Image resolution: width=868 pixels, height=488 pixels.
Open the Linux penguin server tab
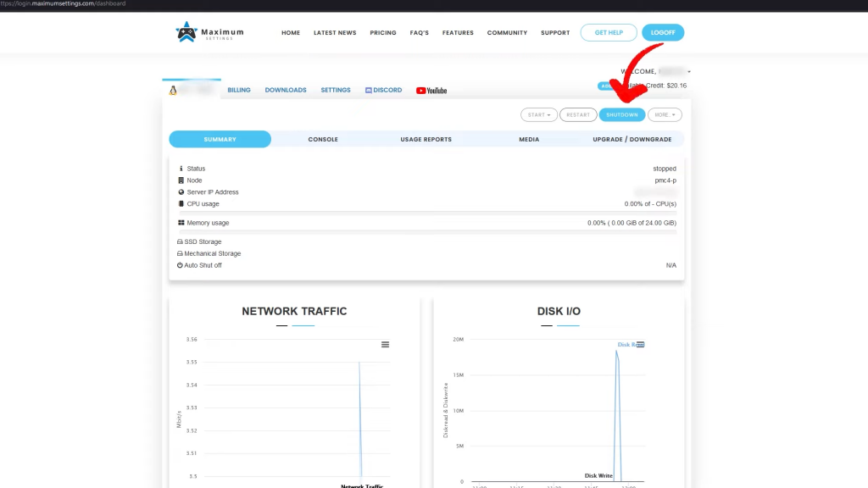coord(192,90)
